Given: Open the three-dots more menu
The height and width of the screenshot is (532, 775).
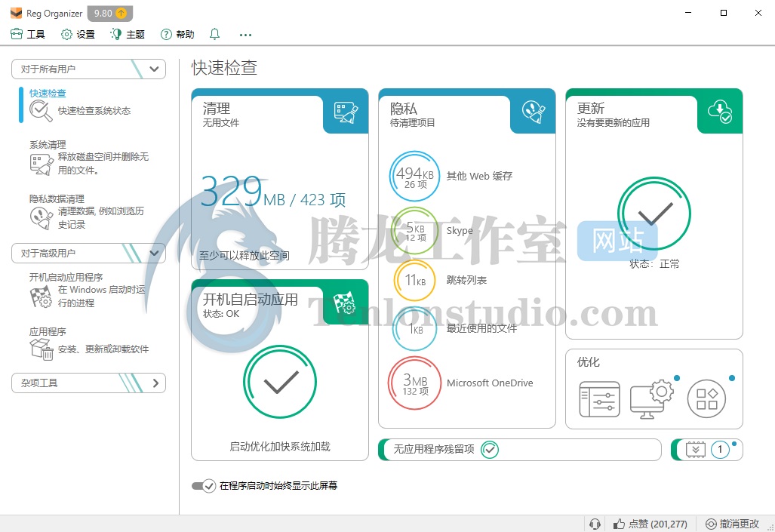Looking at the screenshot, I should pos(245,34).
